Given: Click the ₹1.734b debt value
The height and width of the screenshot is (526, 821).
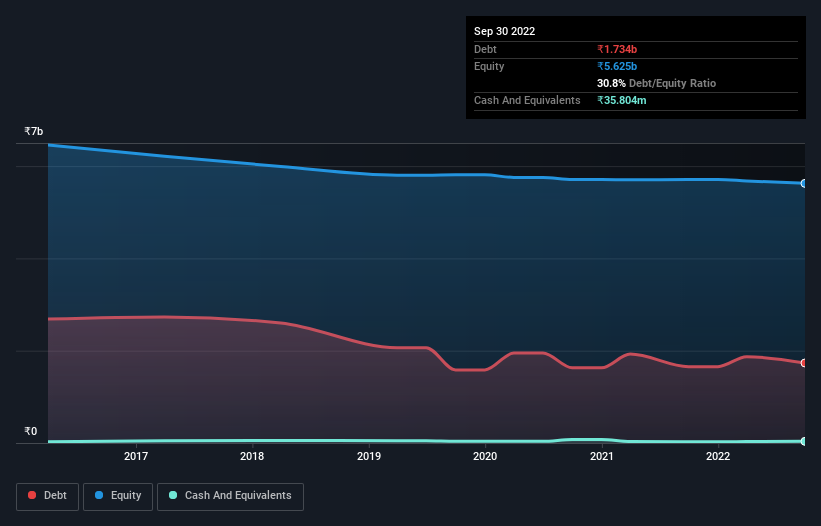Looking at the screenshot, I should click(x=617, y=49).
